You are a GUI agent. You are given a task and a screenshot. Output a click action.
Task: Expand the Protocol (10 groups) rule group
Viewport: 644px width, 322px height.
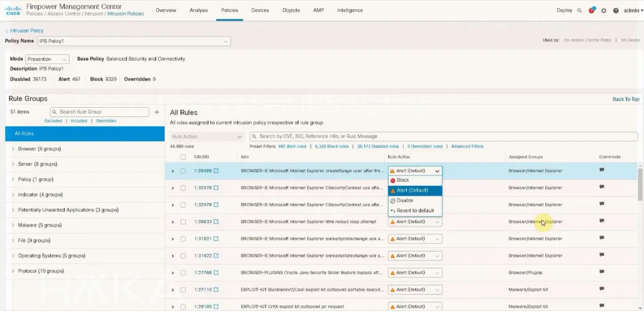pos(13,272)
